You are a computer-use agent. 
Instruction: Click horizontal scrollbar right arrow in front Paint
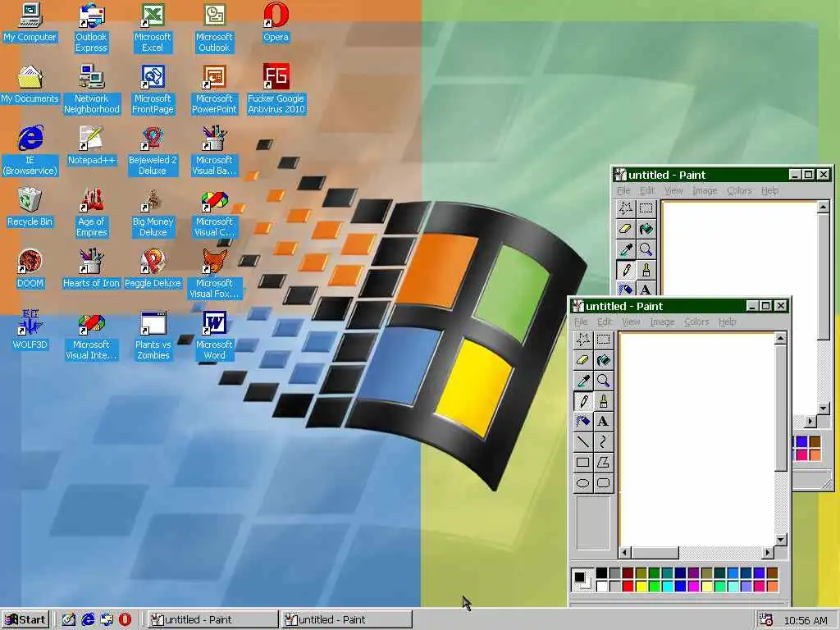768,552
